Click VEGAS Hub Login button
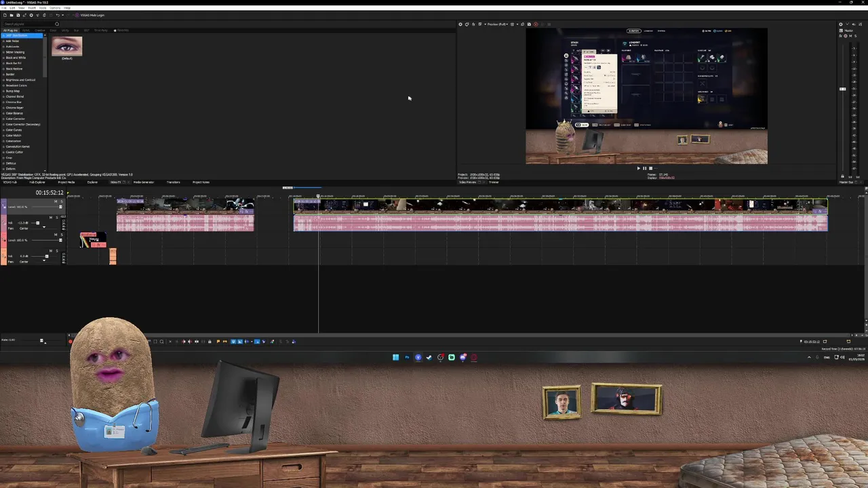Viewport: 868px width, 488px height. [90, 15]
